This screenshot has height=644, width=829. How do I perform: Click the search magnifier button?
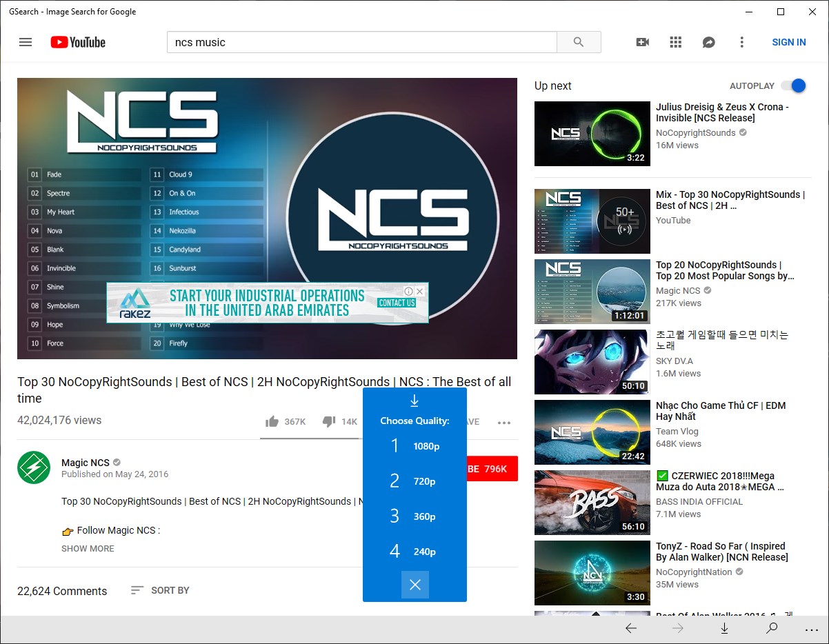tap(579, 42)
